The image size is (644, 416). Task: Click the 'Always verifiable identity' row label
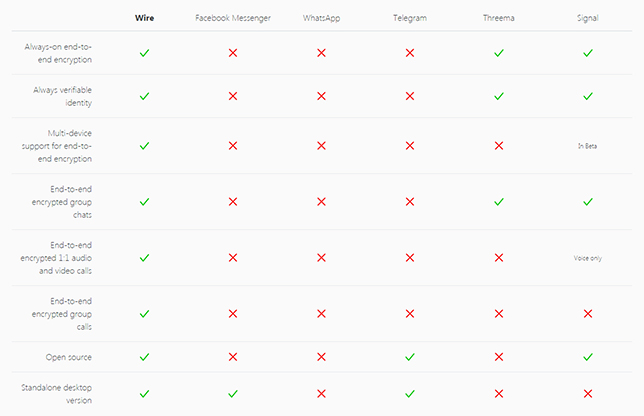pyautogui.click(x=62, y=96)
